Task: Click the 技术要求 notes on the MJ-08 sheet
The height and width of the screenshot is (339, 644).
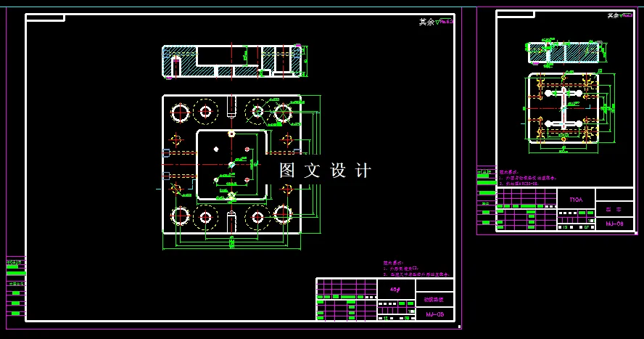Action: 528,178
